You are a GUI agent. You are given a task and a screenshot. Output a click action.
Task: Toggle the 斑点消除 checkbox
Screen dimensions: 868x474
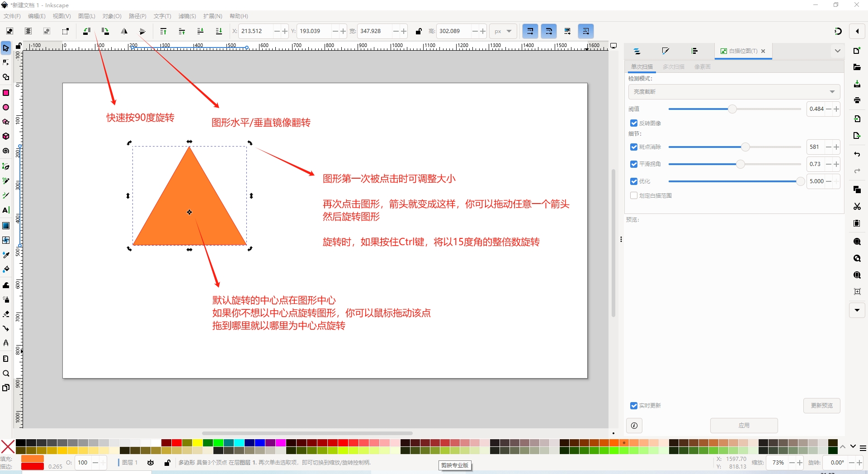tap(634, 147)
